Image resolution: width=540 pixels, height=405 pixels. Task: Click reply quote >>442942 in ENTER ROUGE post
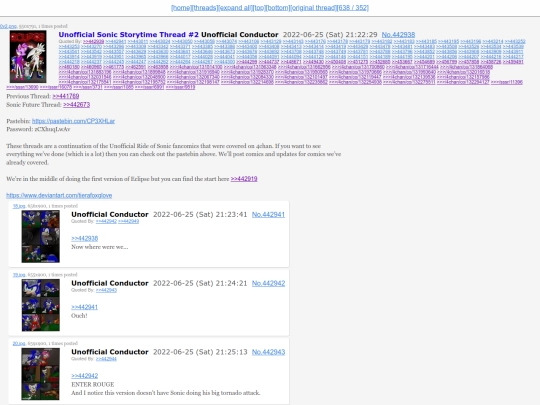click(x=84, y=376)
